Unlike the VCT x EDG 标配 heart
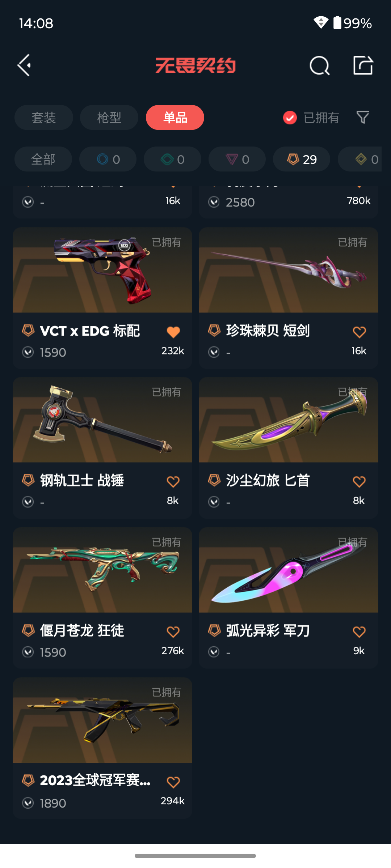This screenshot has height=868, width=391. (x=173, y=332)
